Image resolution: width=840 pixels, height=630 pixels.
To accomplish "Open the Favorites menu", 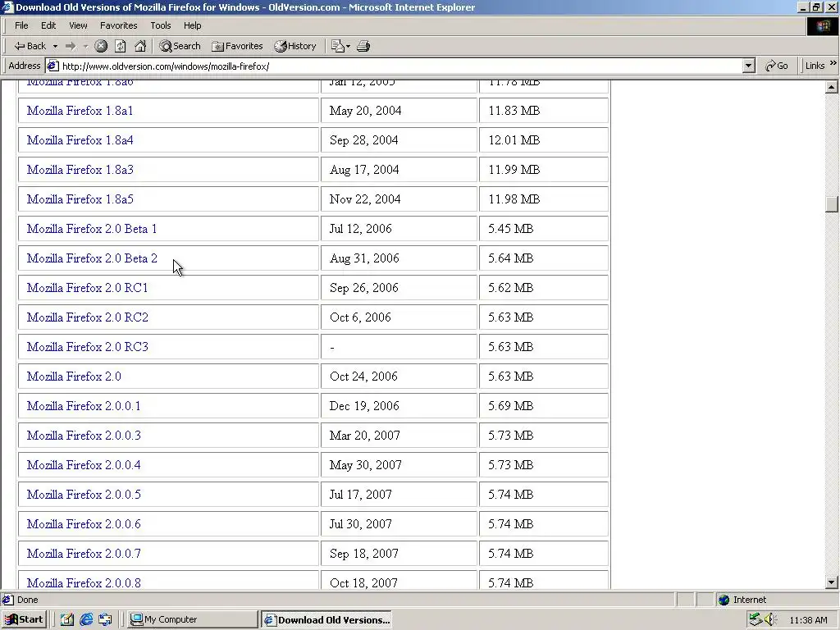I will [118, 25].
